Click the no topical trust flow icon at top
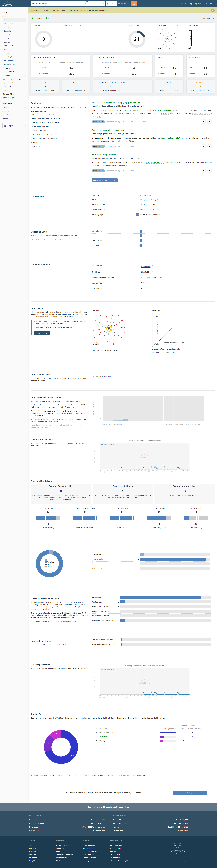Image resolution: width=217 pixels, height=868 pixels. (x=65, y=32)
